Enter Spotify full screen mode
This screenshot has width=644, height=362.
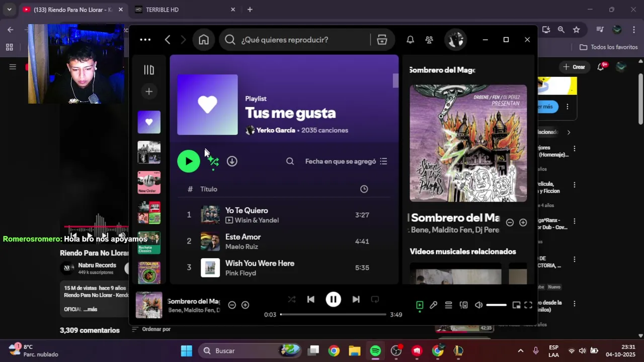coord(528,305)
